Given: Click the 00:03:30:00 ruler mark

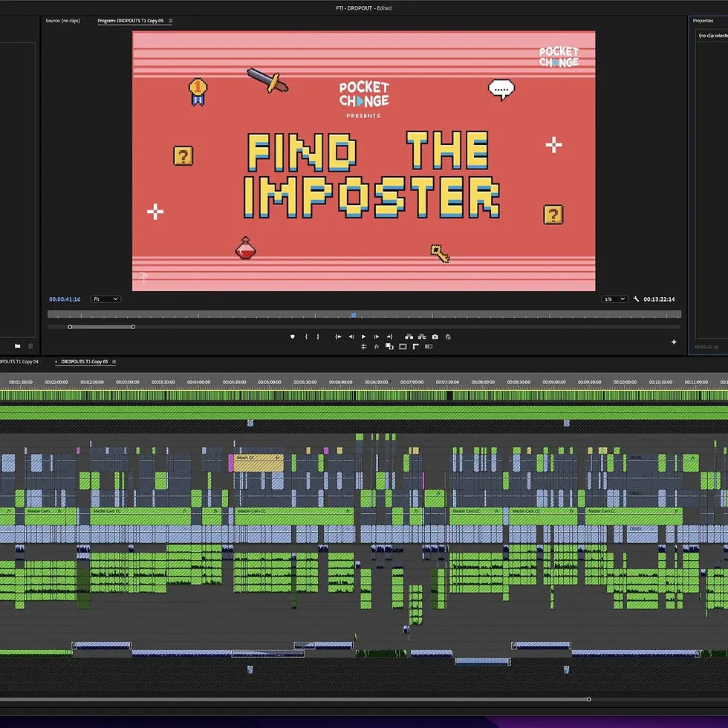Looking at the screenshot, I should 163,382.
